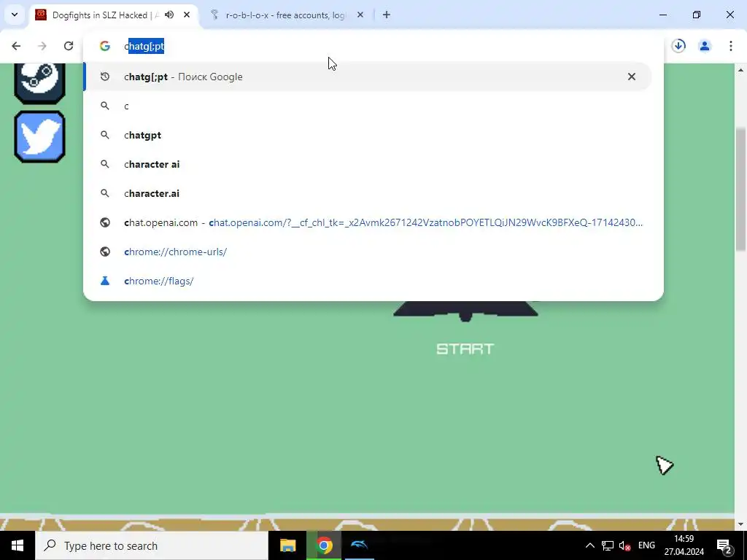Click search magnifier beside chatgpt suggestion

(105, 135)
